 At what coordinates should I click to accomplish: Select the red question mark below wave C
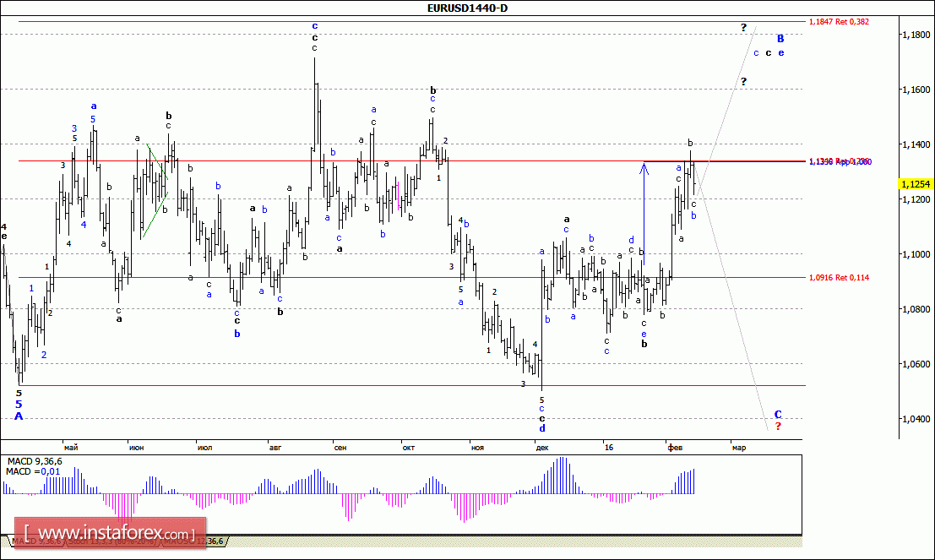click(778, 426)
